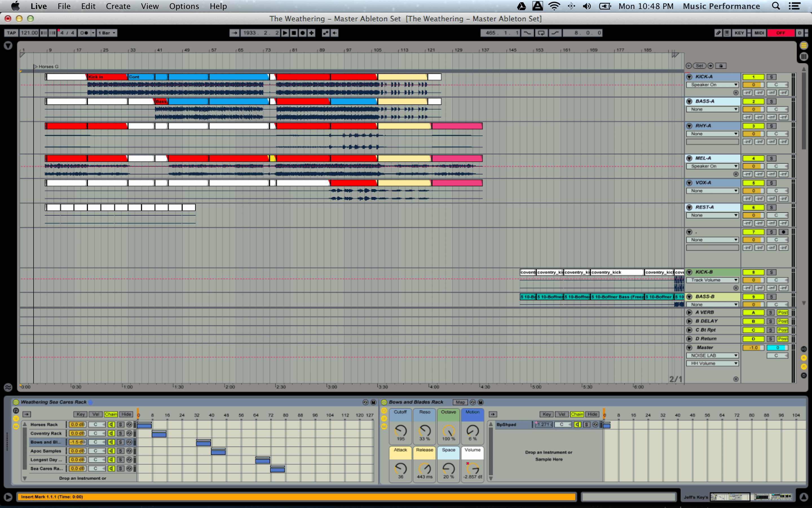Open the Edit menu
The width and height of the screenshot is (812, 508).
(88, 6)
